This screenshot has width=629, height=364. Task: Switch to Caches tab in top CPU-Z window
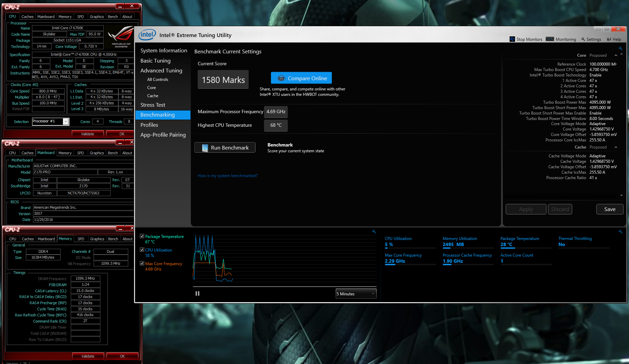27,17
